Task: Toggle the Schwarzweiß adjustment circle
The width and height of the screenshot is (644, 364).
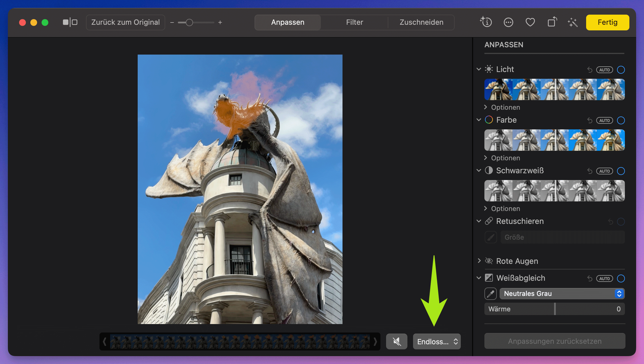Action: 621,171
